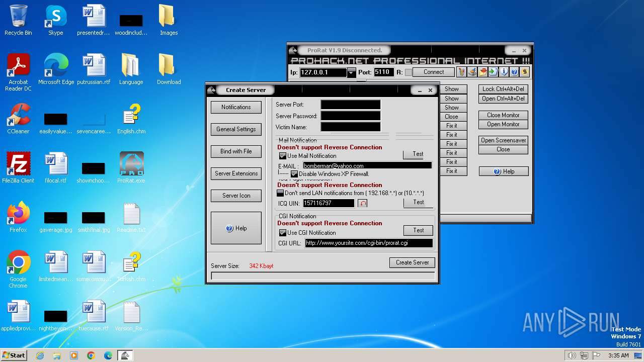Click the Help button in Create Server
644x362 pixels.
click(x=236, y=228)
